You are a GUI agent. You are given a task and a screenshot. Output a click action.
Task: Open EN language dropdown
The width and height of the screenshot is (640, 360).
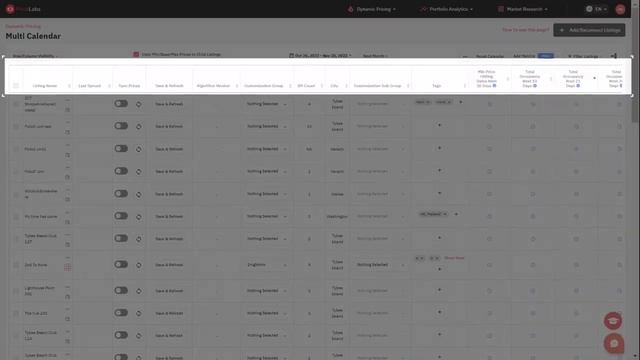coord(600,9)
